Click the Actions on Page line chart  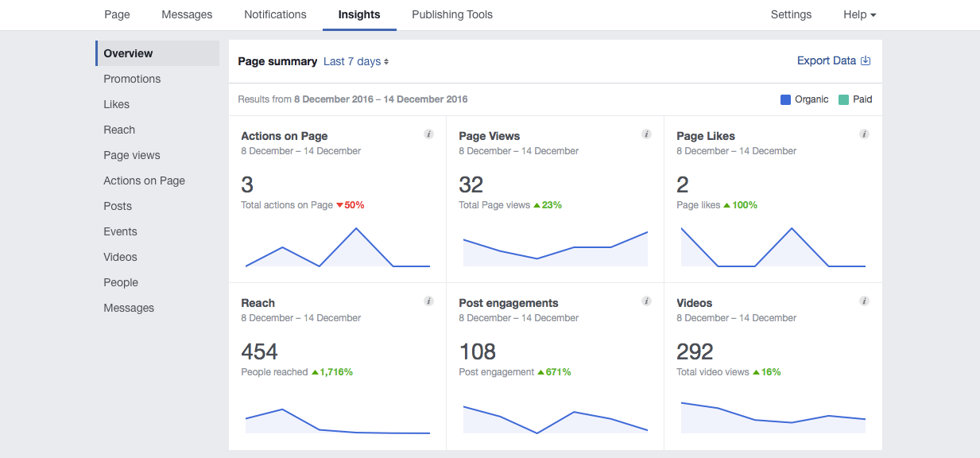(x=338, y=247)
